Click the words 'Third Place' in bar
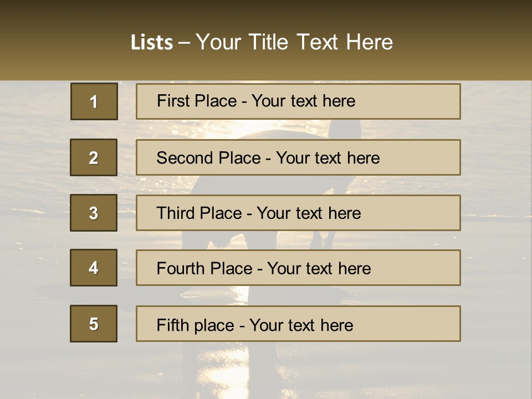This screenshot has height=399, width=532. [199, 213]
